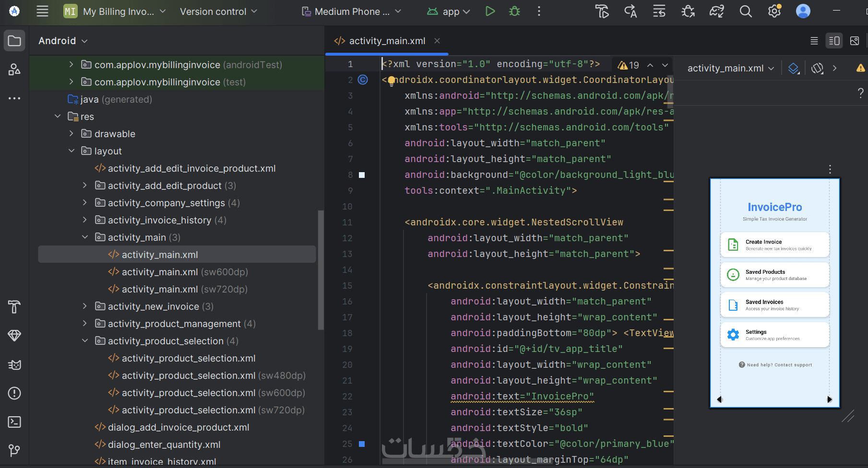
Task: Open the Logcat tool window
Action: (x=14, y=365)
